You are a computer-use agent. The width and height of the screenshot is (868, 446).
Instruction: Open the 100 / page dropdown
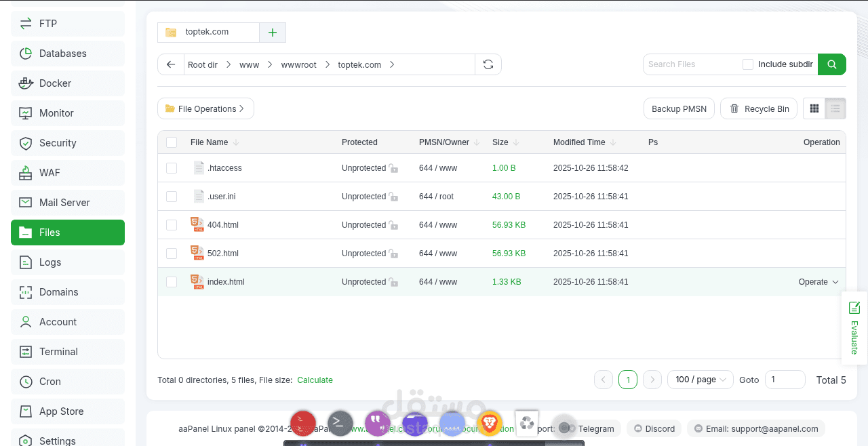701,380
